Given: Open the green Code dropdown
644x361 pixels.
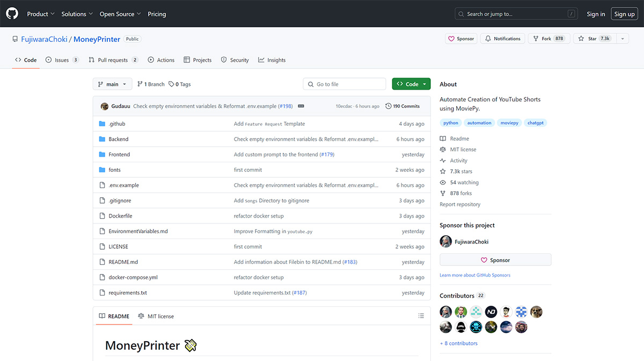Looking at the screenshot, I should point(411,84).
